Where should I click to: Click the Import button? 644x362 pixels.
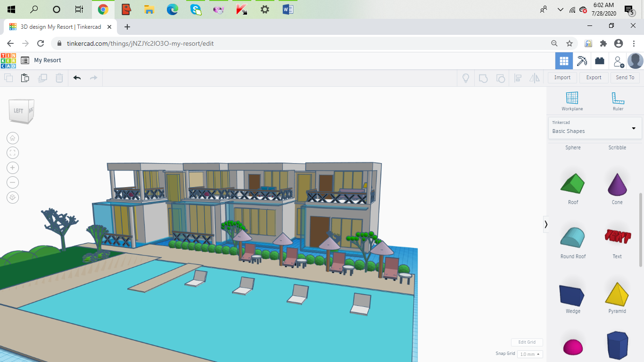pyautogui.click(x=562, y=77)
